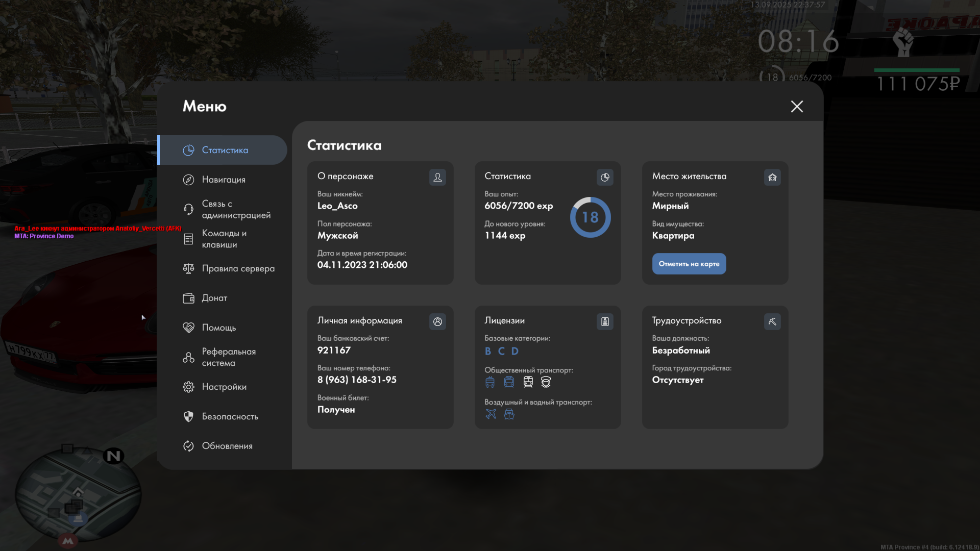980x551 pixels.
Task: Click the pie chart icon in Статистика card
Action: click(x=605, y=177)
